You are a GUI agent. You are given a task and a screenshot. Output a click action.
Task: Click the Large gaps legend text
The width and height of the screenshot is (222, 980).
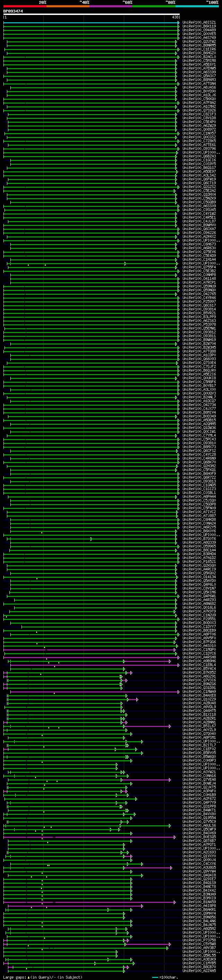43,977
